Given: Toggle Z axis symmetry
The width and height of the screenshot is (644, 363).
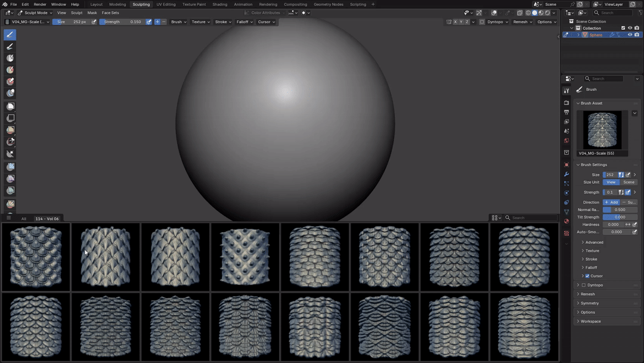Looking at the screenshot, I should 467,21.
